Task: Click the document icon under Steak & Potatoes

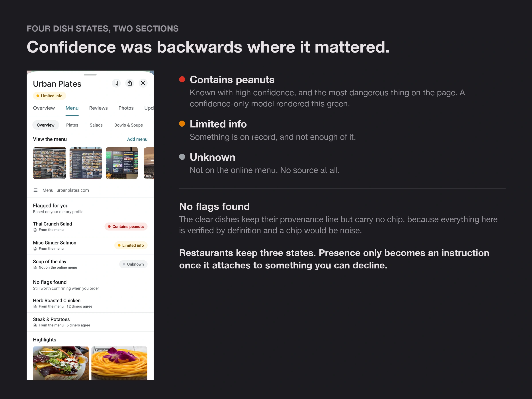Action: 35,325
